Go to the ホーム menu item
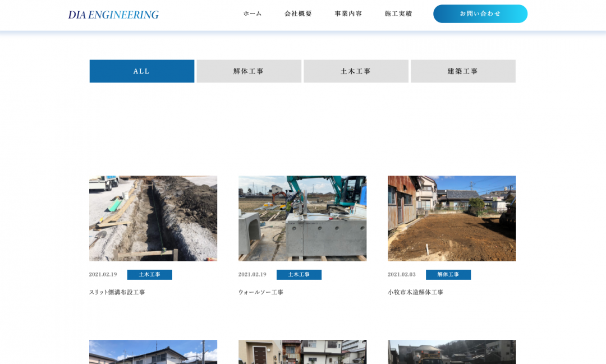 [x=252, y=13]
